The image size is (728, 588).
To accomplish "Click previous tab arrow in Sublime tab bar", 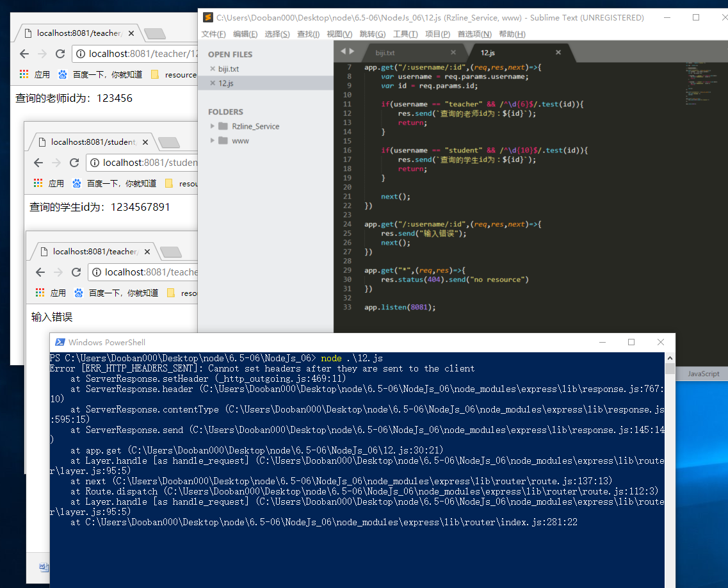I will coord(343,51).
